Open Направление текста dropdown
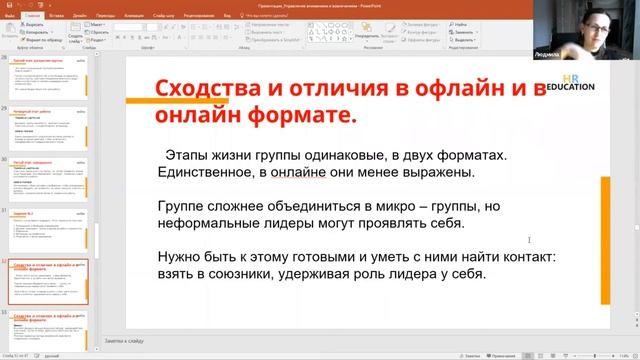The image size is (640, 360). tap(268, 24)
